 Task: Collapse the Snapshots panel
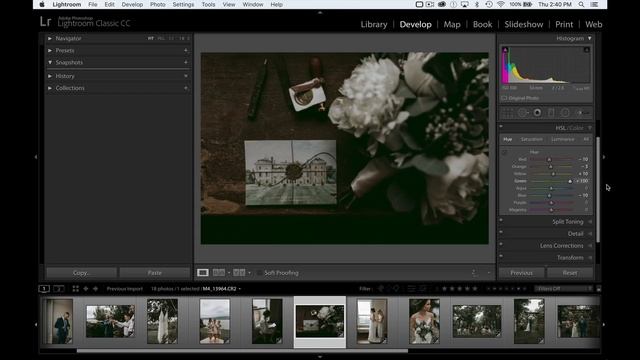[50, 62]
